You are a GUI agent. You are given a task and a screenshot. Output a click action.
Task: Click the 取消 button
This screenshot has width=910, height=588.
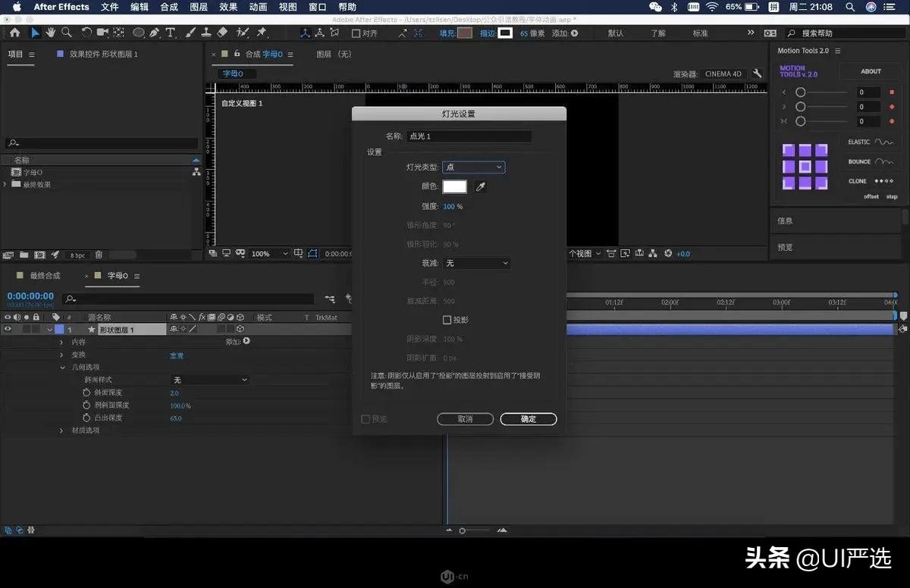point(465,418)
